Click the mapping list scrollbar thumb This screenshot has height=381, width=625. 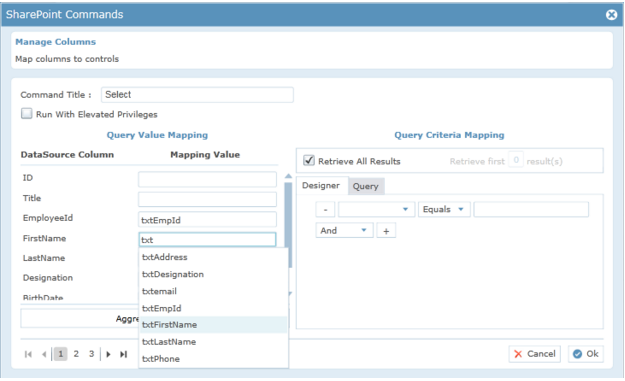(x=289, y=225)
